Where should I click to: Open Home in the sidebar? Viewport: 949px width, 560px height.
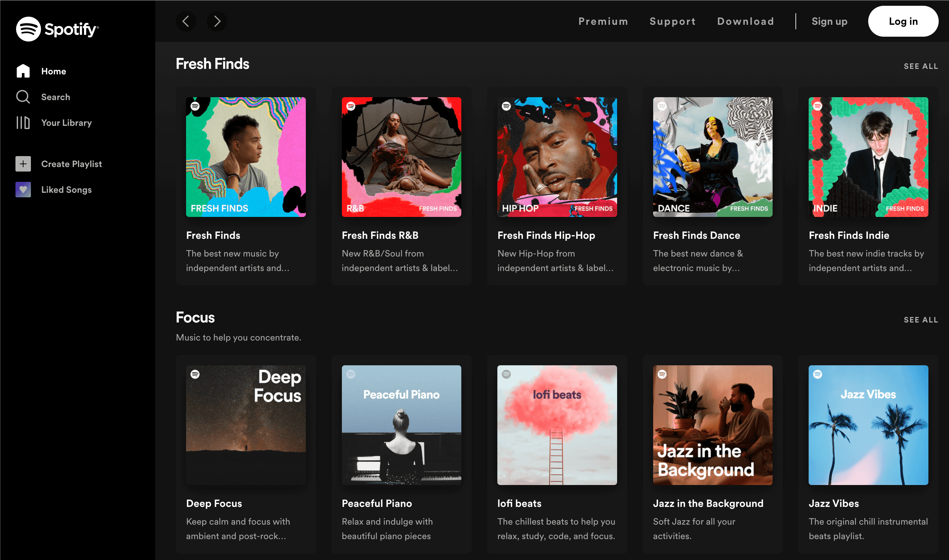click(x=53, y=71)
